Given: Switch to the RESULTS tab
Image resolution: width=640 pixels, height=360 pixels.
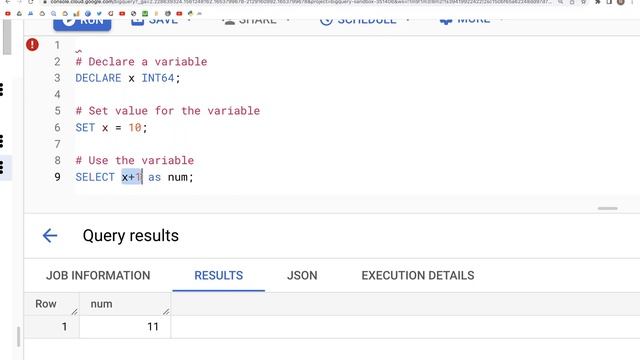Looking at the screenshot, I should 218,276.
